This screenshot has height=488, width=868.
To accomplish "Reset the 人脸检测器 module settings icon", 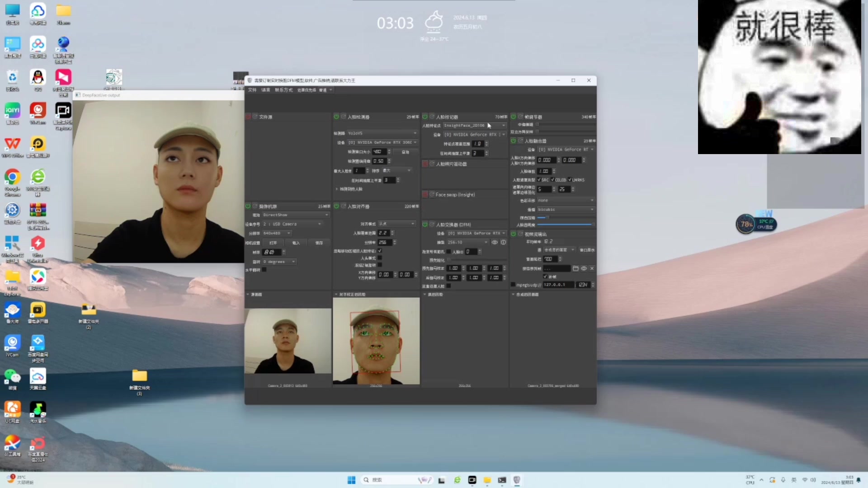I will pos(344,117).
